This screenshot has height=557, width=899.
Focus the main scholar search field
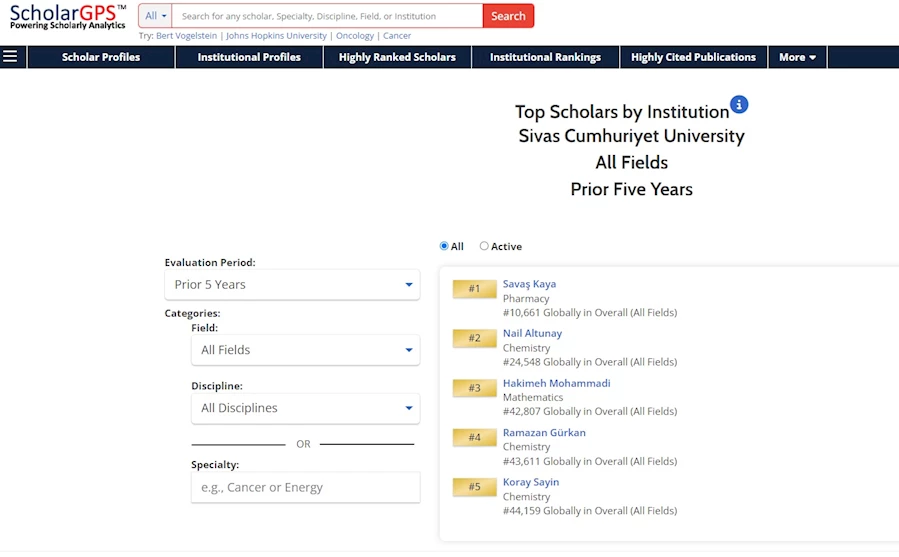point(327,16)
